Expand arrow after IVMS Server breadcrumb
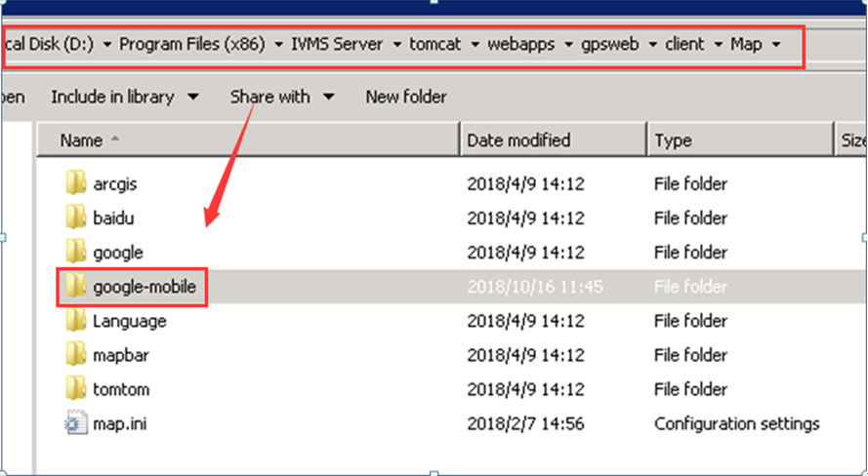Screen dimensions: 868x476 397,45
